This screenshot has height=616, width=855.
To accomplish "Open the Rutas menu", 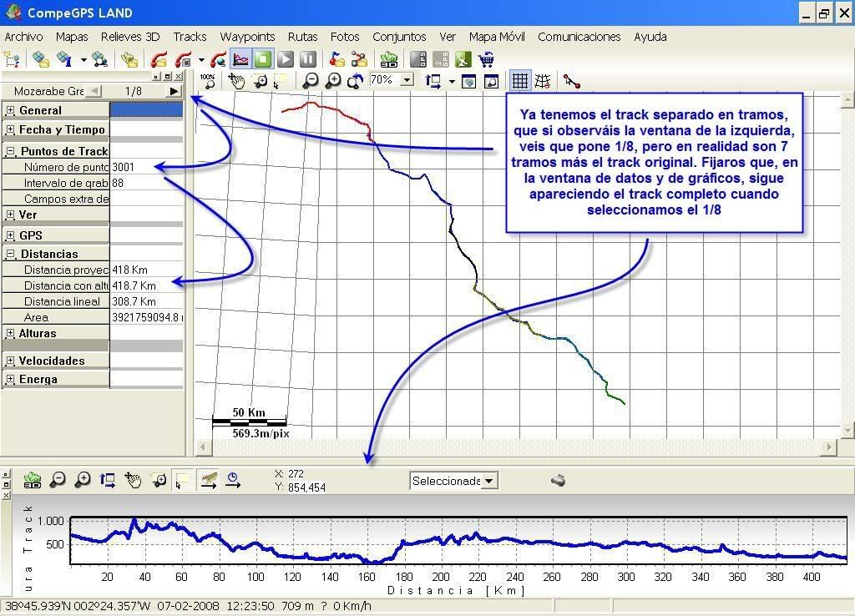I will pos(302,37).
